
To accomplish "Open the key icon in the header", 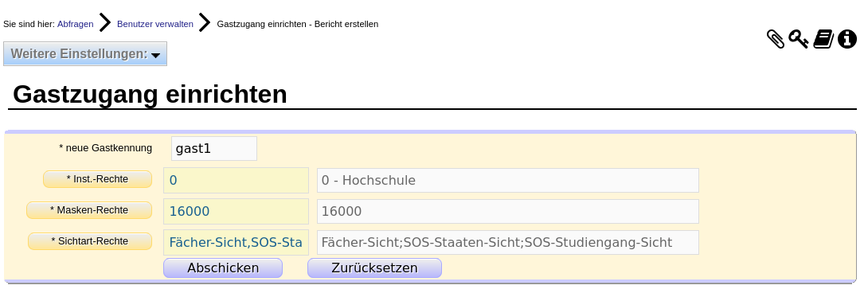I will 798,39.
